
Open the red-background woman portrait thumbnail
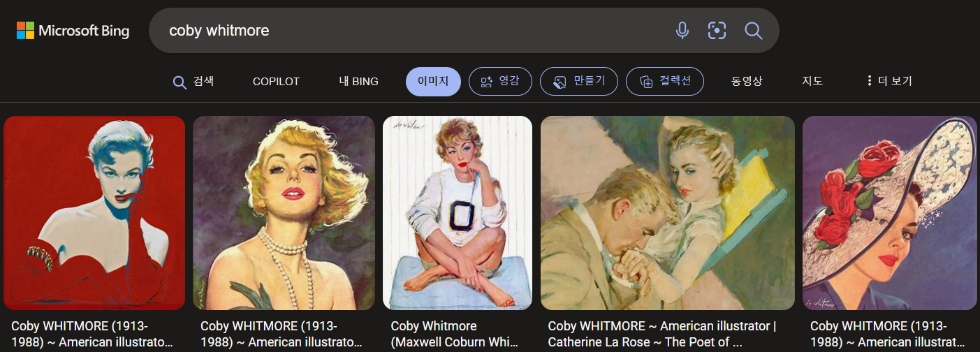(94, 213)
